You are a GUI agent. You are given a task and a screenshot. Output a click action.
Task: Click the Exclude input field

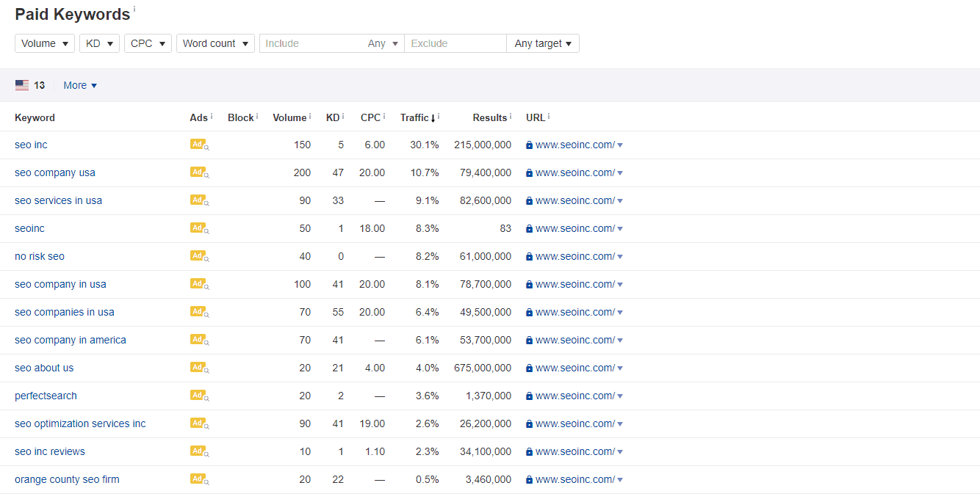[x=455, y=43]
